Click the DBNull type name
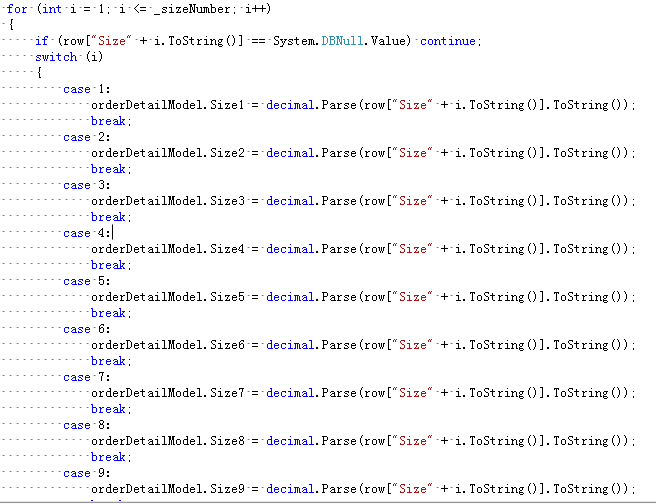The height and width of the screenshot is (504, 656). click(x=342, y=41)
